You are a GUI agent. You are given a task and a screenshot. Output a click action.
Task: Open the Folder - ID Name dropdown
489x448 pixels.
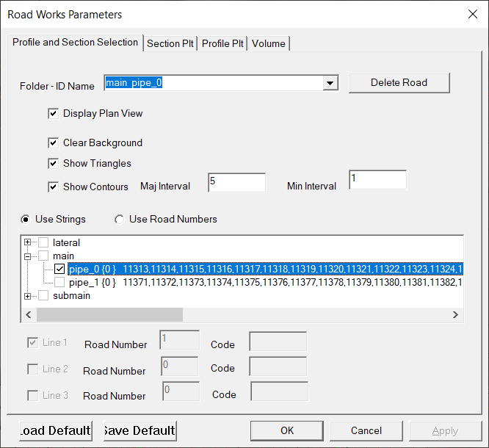click(x=330, y=83)
